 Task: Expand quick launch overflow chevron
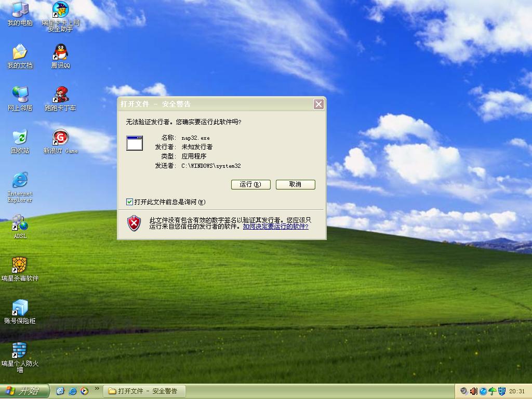coord(97,389)
